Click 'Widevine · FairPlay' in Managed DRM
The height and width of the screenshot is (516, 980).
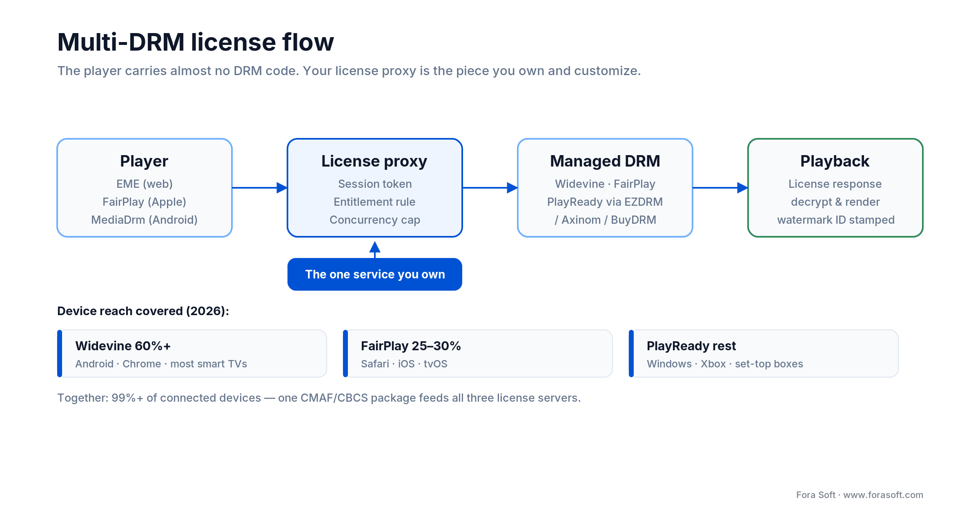tap(605, 184)
